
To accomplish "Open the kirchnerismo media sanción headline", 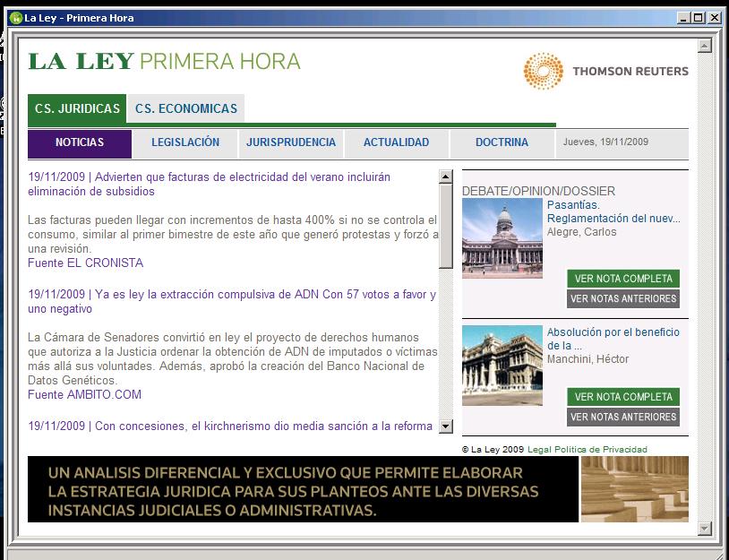I will (230, 426).
